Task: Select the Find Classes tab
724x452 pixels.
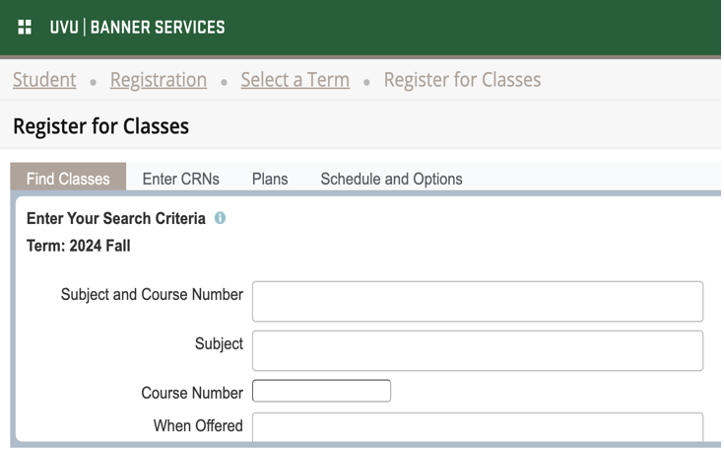Action: [68, 177]
